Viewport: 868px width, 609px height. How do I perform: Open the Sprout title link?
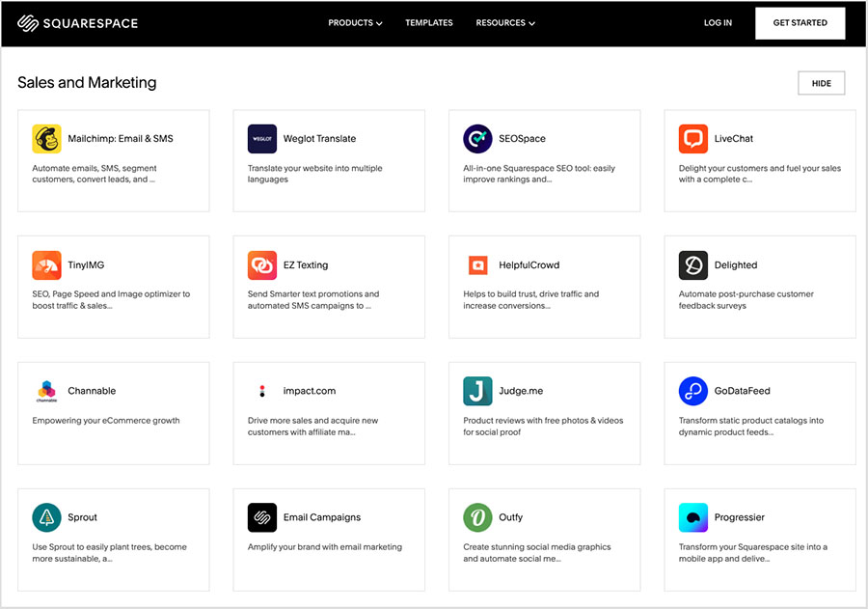83,517
